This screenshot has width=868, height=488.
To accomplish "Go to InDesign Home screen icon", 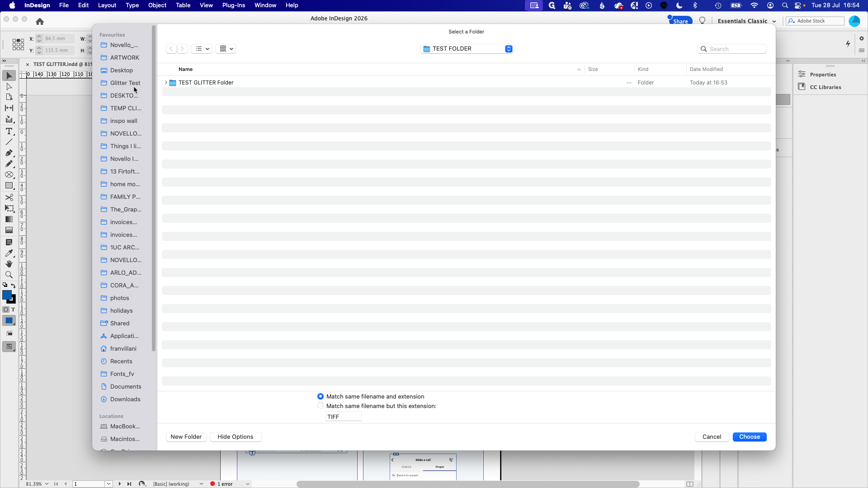I will coord(40,21).
